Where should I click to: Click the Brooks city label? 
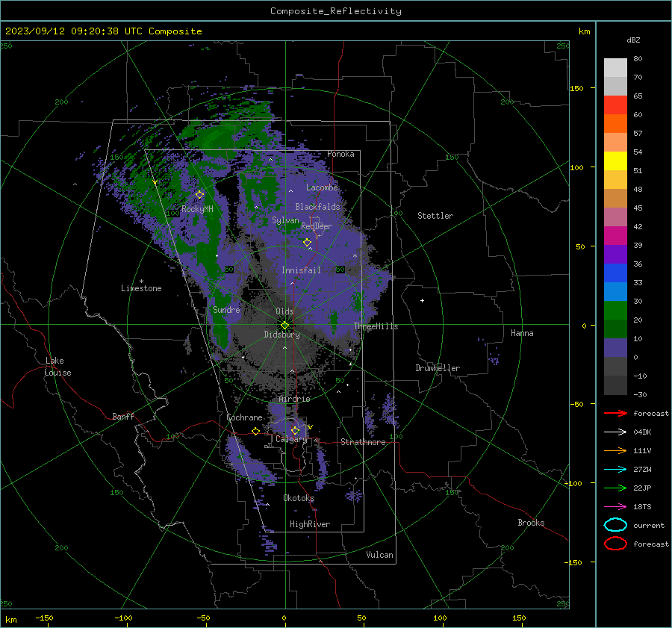[x=531, y=523]
